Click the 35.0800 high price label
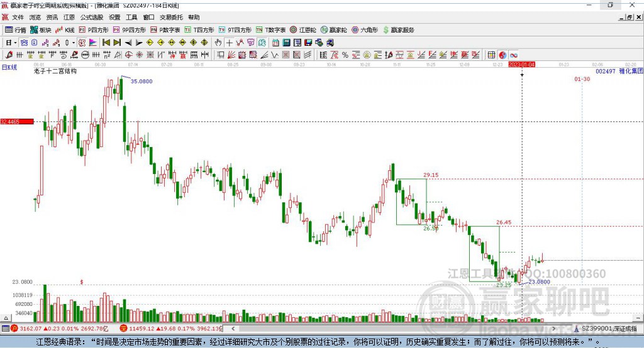 tap(142, 81)
